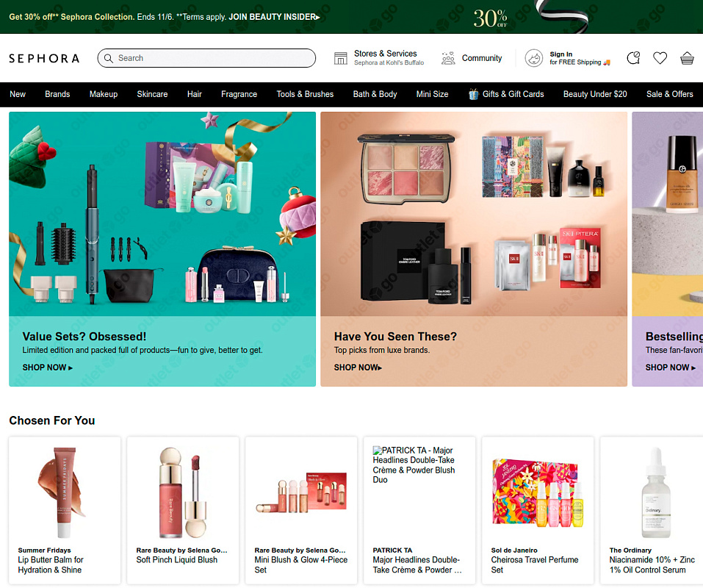This screenshot has width=703, height=588.
Task: Click SHOP NOW under Value Sets
Action: coord(48,367)
